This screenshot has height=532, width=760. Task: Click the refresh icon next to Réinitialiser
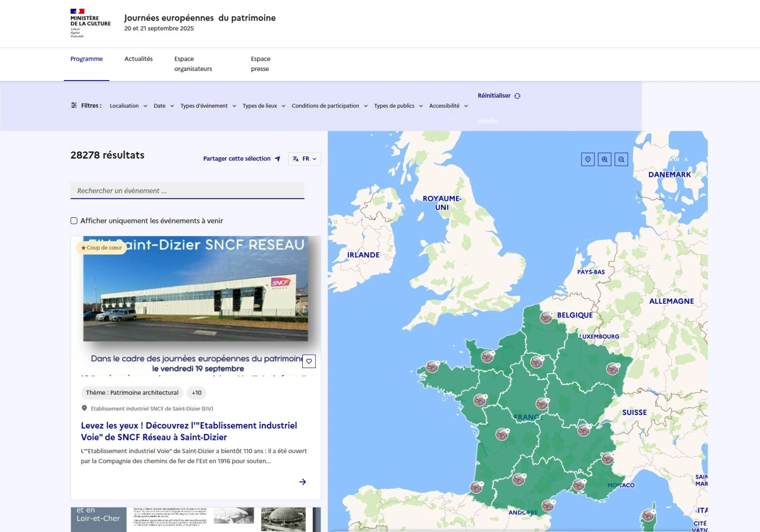518,95
